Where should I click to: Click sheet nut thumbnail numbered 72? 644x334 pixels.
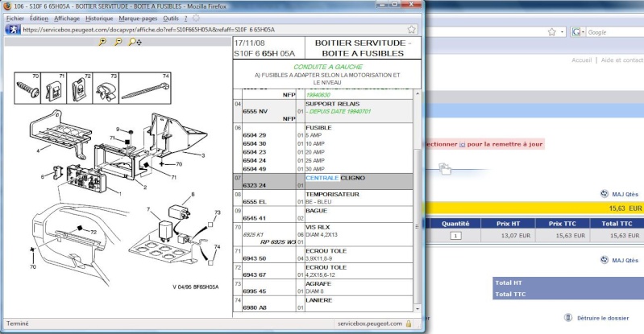79,89
